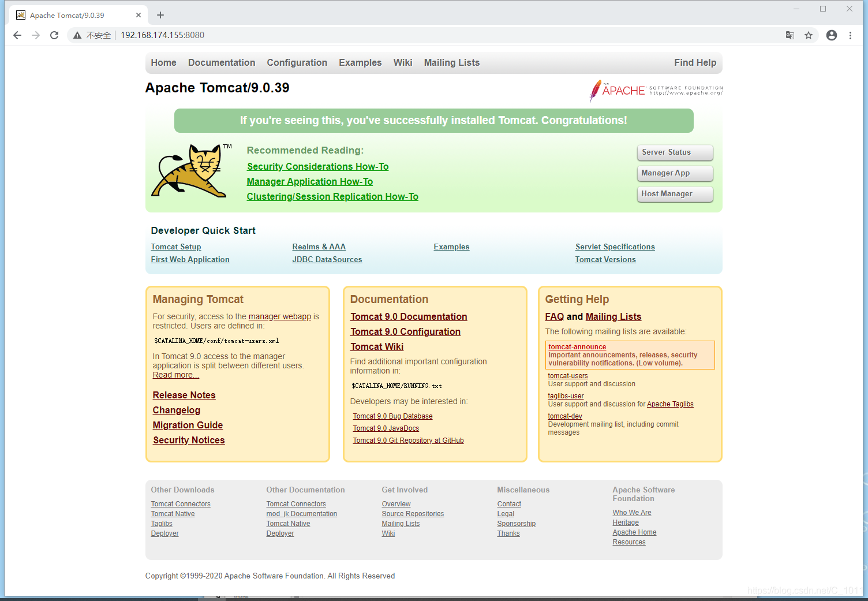The height and width of the screenshot is (601, 868).
Task: Open the First Web Application link
Action: coord(190,259)
